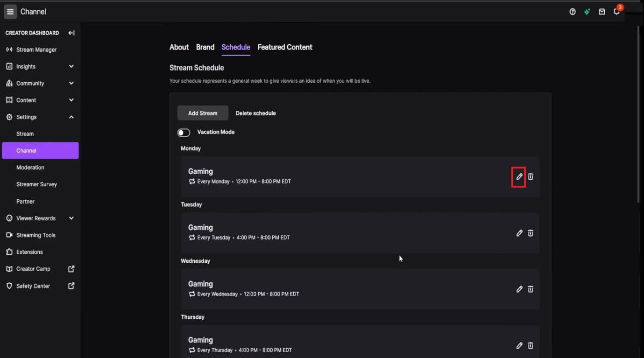644x358 pixels.
Task: Delete the Thursday Gaming stream
Action: 531,346
